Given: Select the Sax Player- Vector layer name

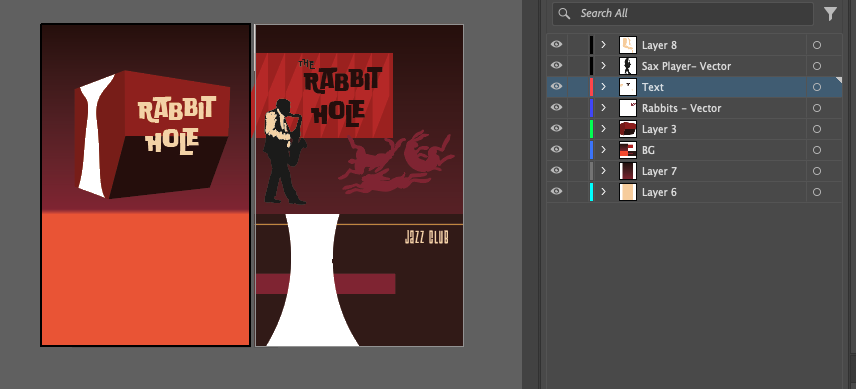Looking at the screenshot, I should [686, 66].
